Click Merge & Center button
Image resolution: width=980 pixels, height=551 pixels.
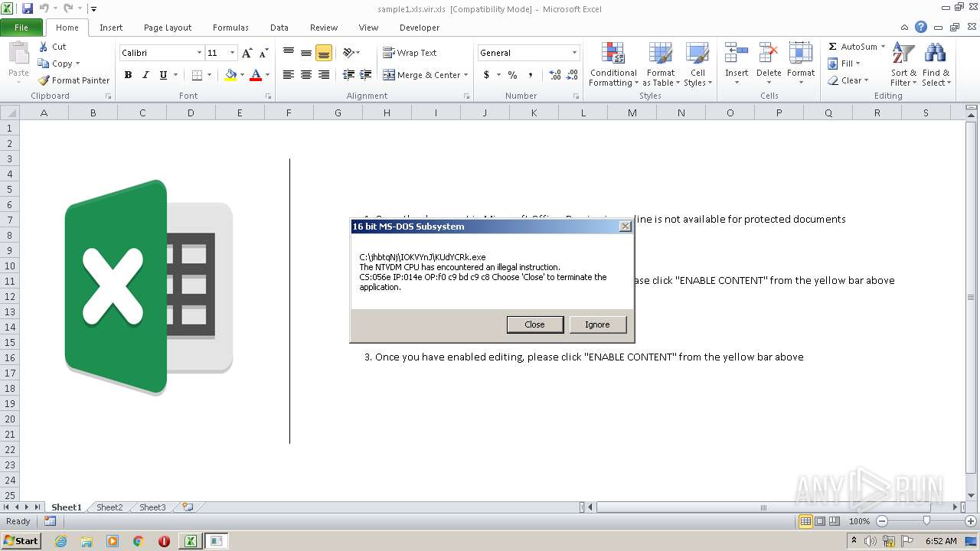[422, 75]
